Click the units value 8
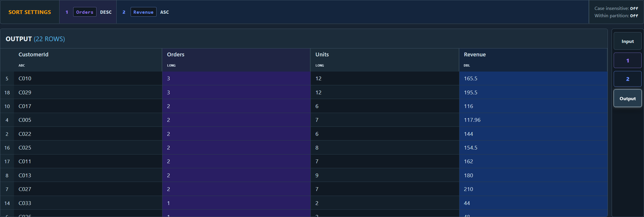The height and width of the screenshot is (217, 644). (x=385, y=147)
